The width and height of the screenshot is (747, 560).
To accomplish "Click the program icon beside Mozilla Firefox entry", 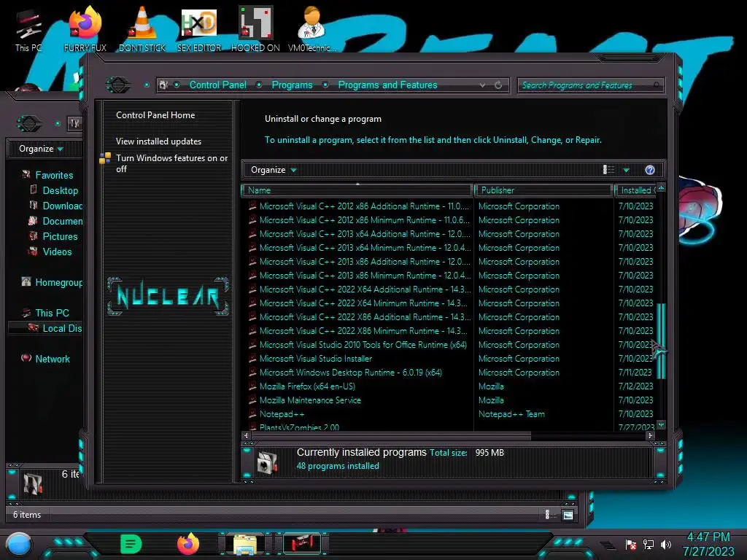I will [252, 386].
